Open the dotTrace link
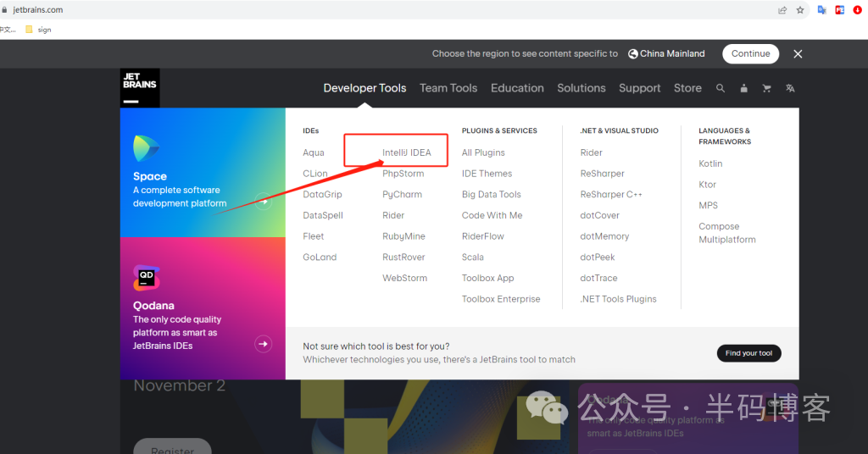Screen dimensions: 868x454 pyautogui.click(x=598, y=278)
